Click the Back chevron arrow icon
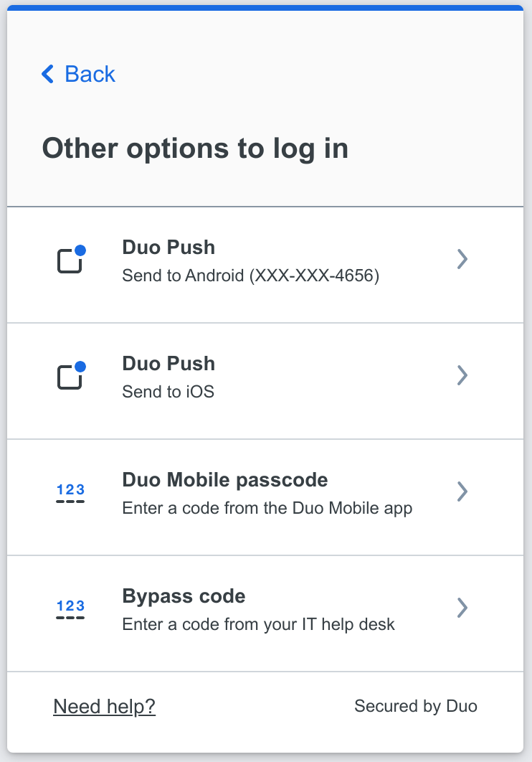 coord(47,75)
